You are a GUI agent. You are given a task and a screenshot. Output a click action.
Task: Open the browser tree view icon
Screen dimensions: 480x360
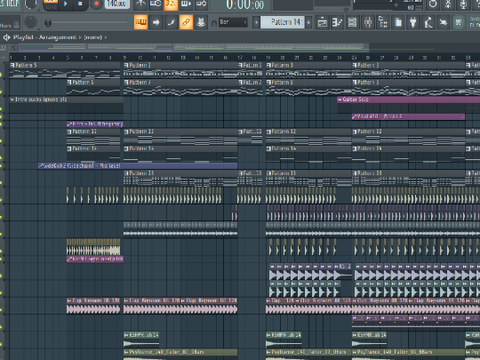click(383, 23)
